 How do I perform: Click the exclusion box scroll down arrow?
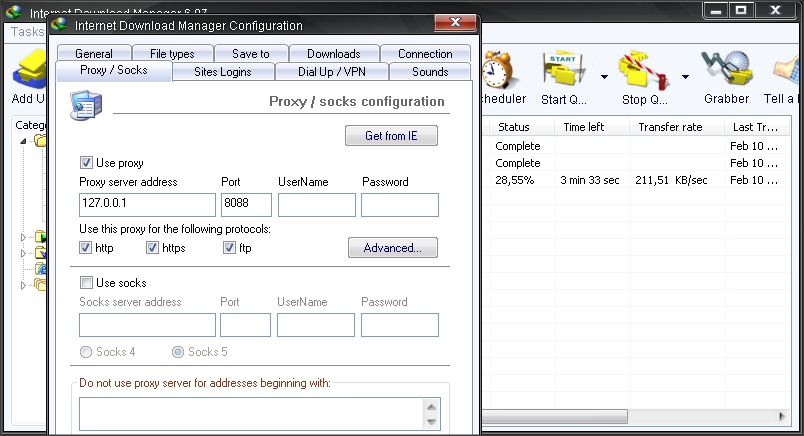431,422
